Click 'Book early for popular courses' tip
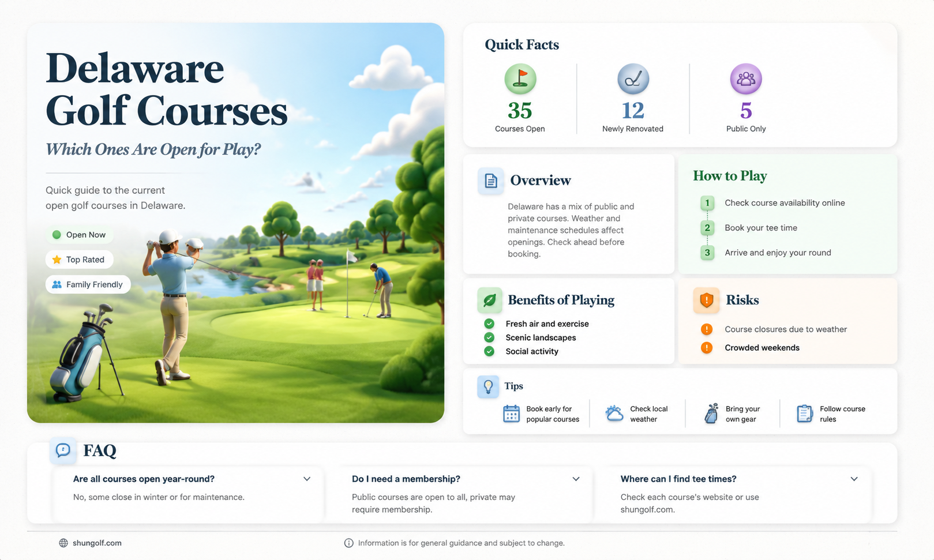This screenshot has width=934, height=560. 553,414
